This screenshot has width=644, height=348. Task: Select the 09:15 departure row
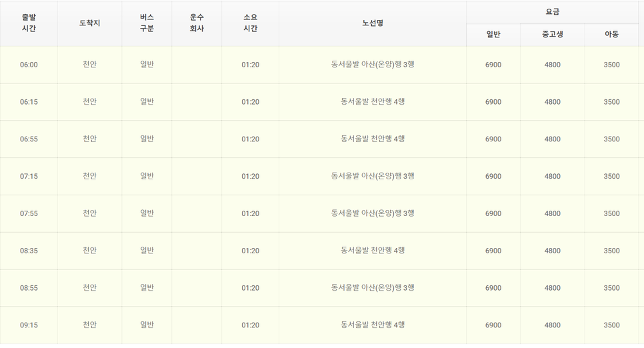pos(321,325)
